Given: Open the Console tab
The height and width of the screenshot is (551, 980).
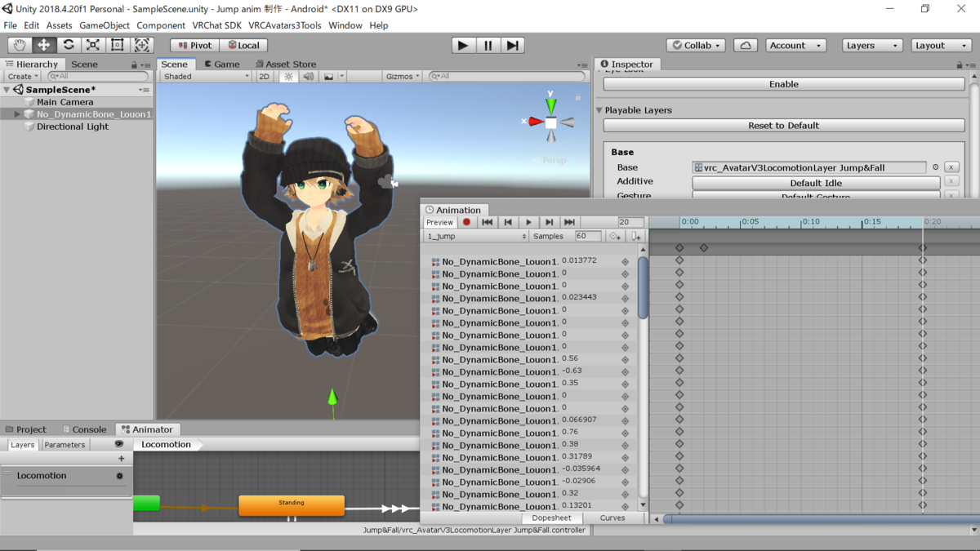Looking at the screenshot, I should click(x=84, y=429).
